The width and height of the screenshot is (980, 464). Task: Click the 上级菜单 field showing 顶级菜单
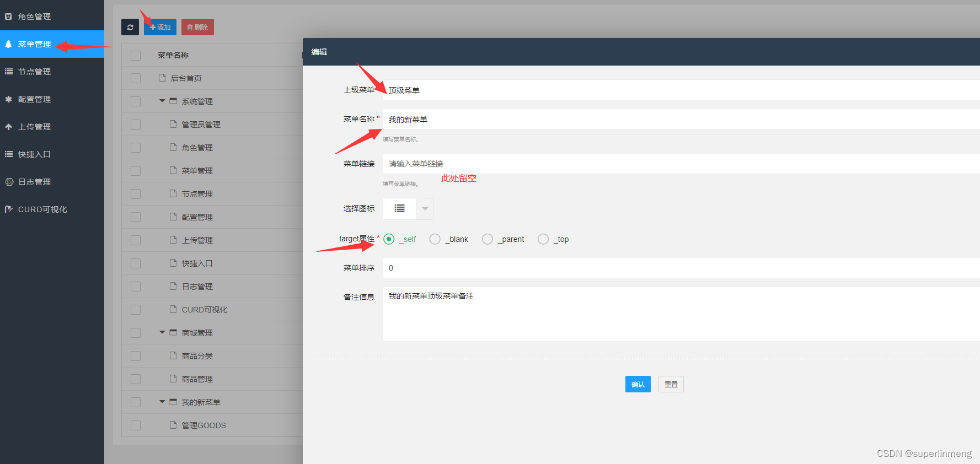[681, 90]
